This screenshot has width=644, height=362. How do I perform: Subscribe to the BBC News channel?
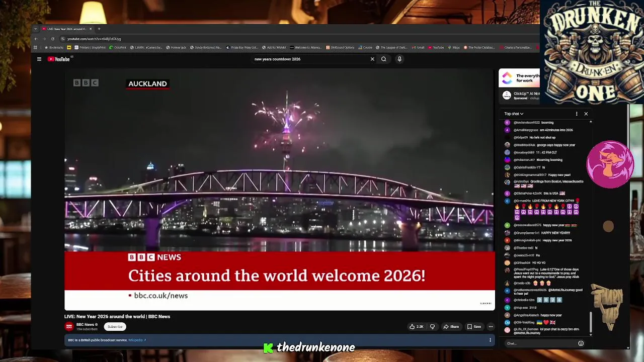tap(115, 327)
